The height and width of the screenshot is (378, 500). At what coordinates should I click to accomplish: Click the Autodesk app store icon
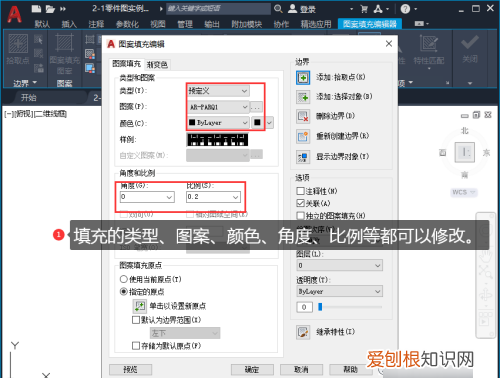378,9
